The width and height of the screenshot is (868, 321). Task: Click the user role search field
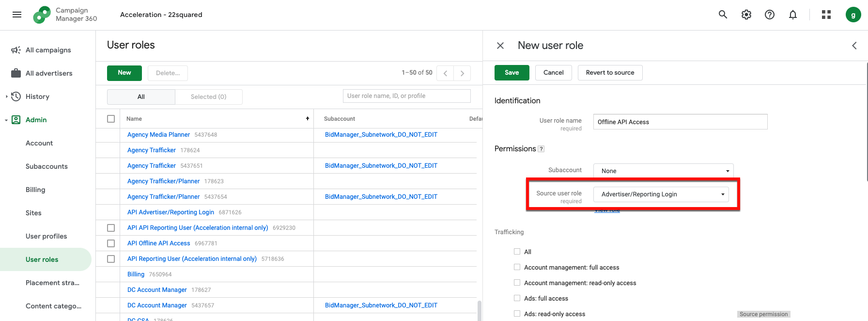click(407, 96)
